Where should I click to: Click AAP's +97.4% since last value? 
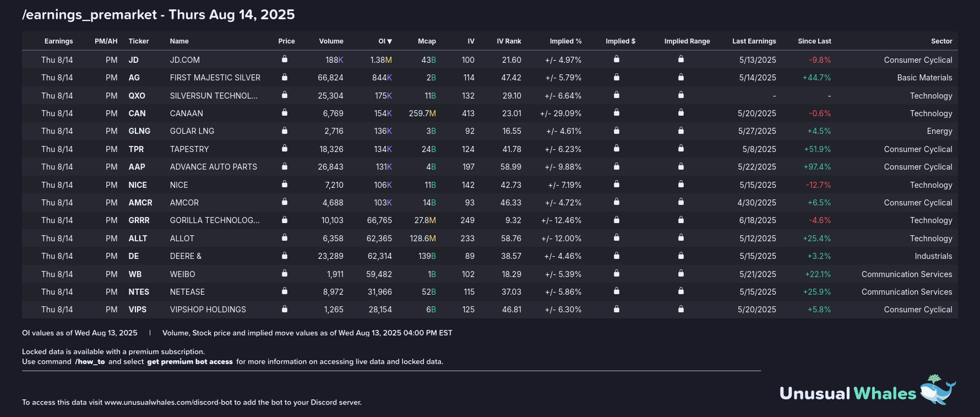[x=818, y=167]
